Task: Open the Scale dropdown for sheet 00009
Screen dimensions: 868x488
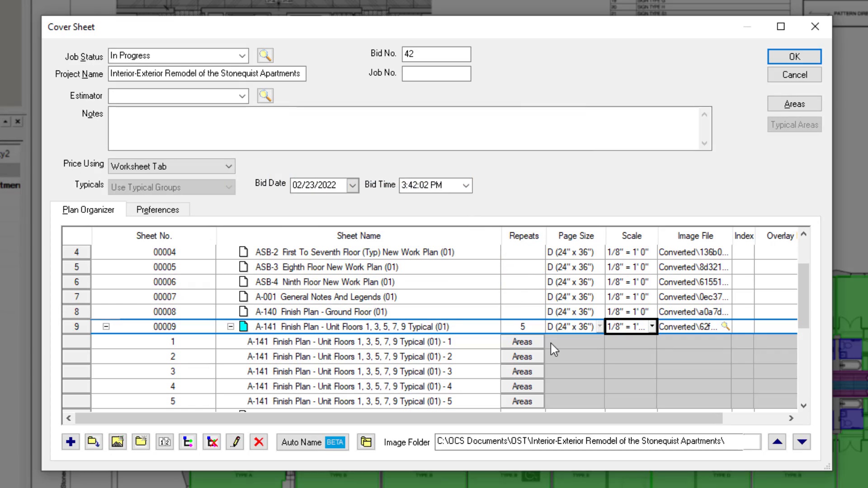Action: pos(651,326)
